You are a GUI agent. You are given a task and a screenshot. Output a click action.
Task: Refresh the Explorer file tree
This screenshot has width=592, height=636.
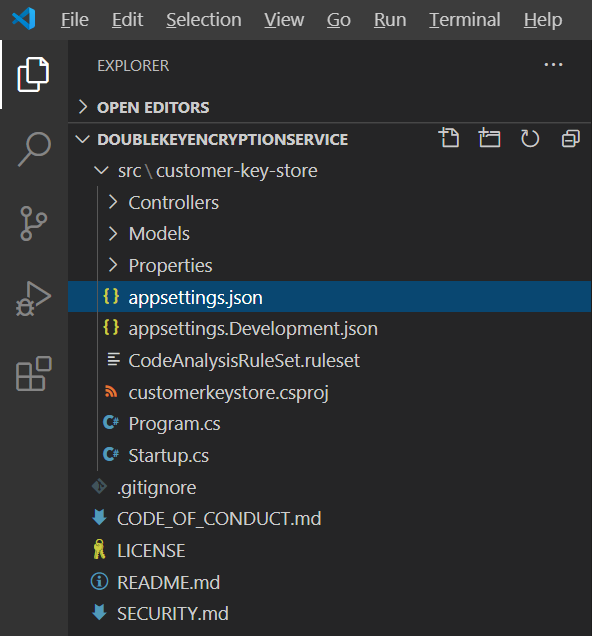pos(530,138)
